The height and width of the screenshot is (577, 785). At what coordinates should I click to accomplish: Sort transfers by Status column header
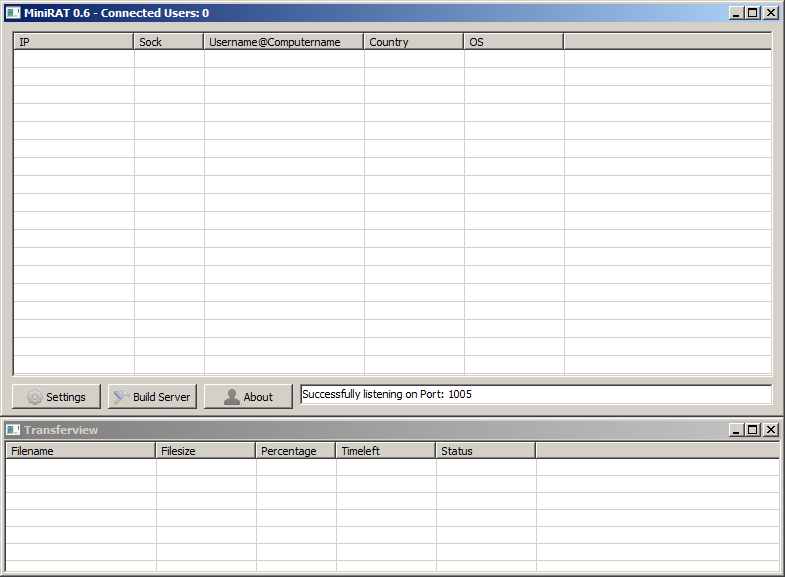(486, 451)
